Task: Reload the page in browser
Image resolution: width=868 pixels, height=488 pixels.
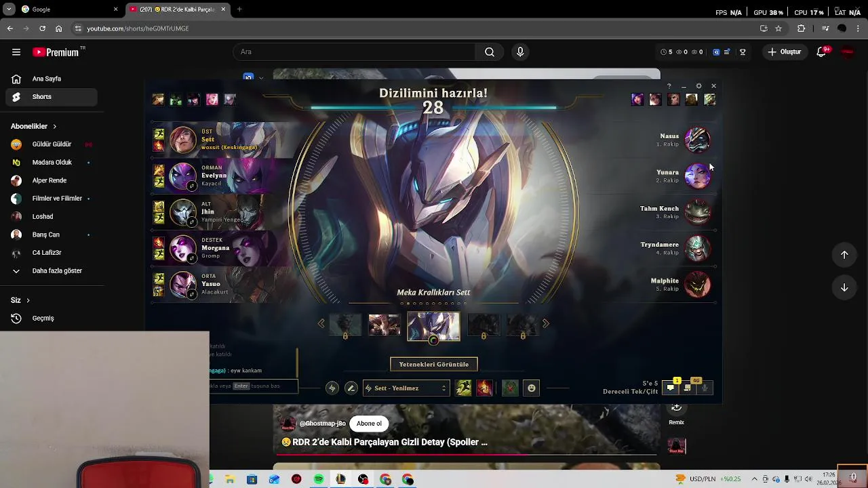Action: click(42, 28)
